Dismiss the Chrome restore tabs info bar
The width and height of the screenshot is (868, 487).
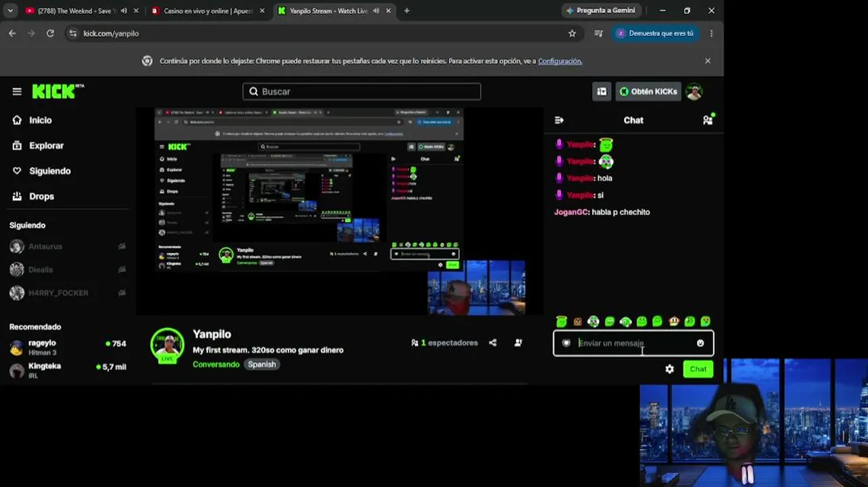coord(708,61)
